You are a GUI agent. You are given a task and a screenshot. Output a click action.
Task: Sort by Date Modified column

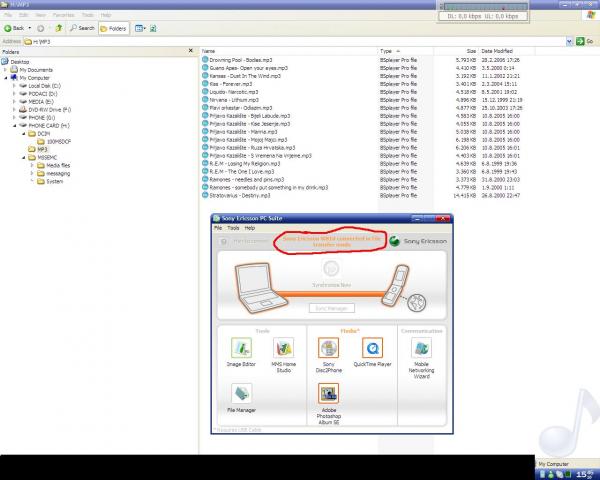pos(506,51)
